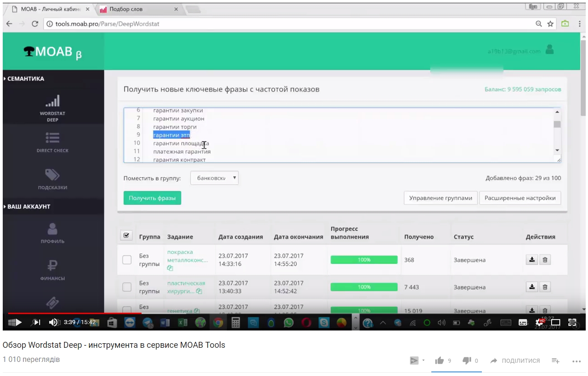Switch to the MOAB Личный кабинет tab
Image resolution: width=588 pixels, height=376 pixels.
[x=48, y=9]
